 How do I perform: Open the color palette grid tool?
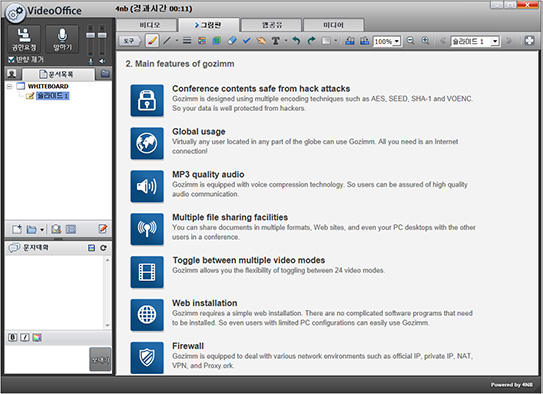[202, 41]
